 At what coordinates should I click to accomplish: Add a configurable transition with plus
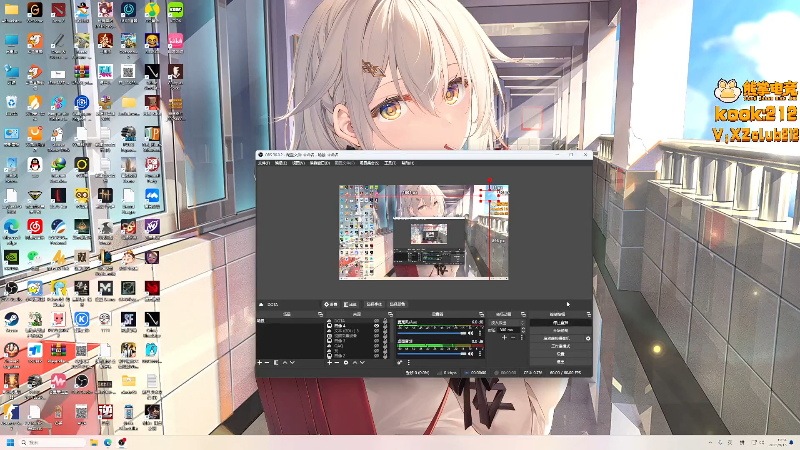click(505, 337)
